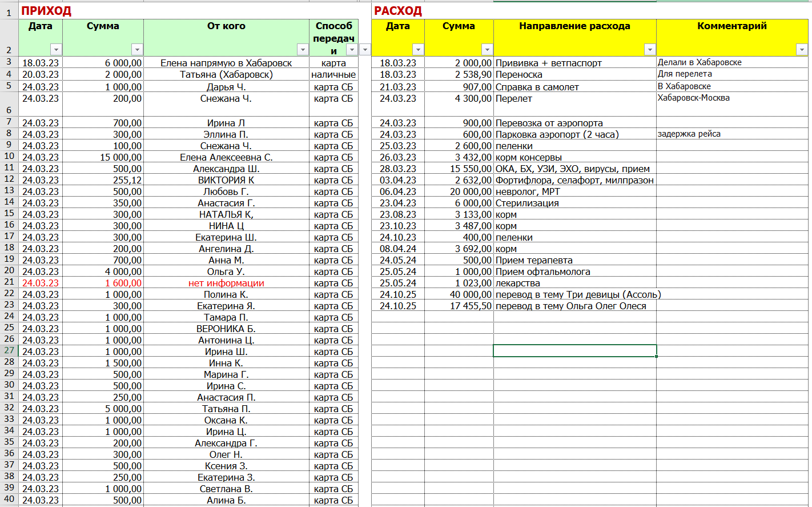
Task: Select the 'наличные' payment method cell
Action: coord(333,74)
